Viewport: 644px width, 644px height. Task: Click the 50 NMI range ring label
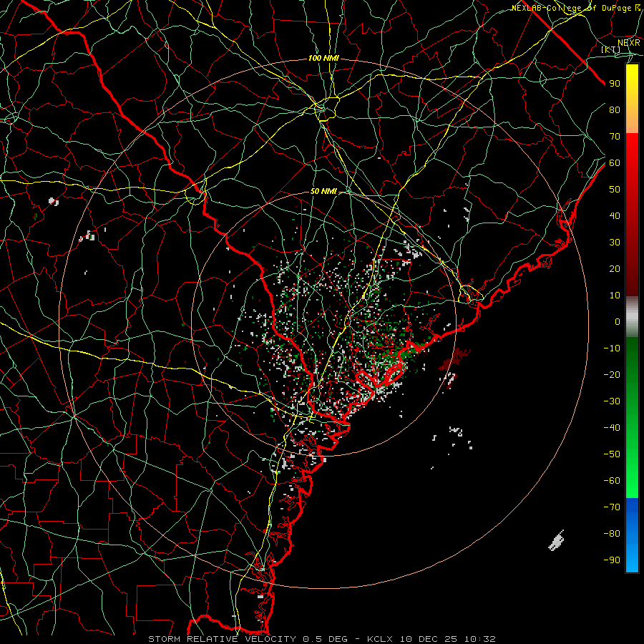[x=323, y=191]
